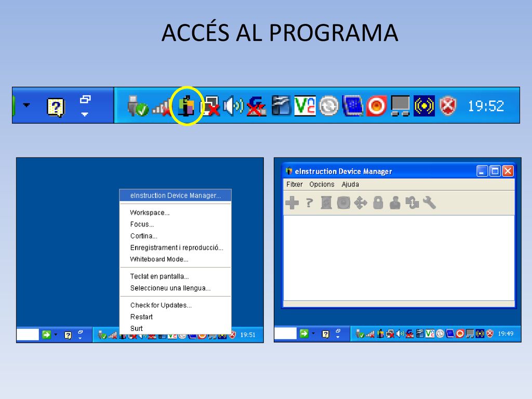
Task: Open the volume speaker icon in the large strip
Action: pos(233,106)
